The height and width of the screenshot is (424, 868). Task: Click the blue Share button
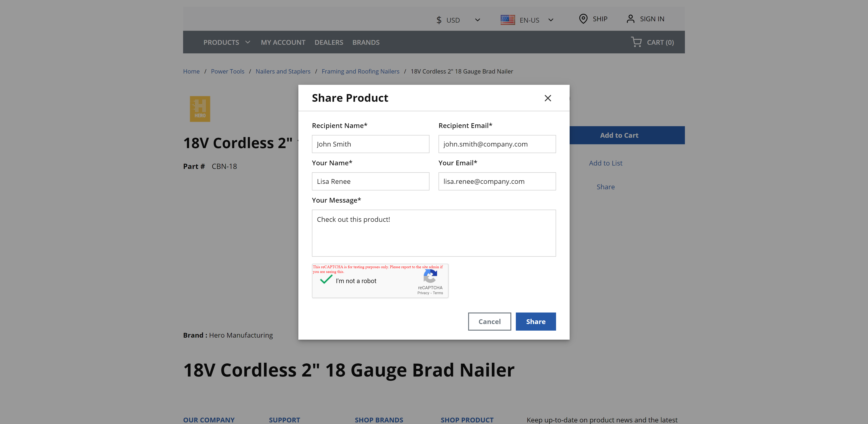pos(535,322)
